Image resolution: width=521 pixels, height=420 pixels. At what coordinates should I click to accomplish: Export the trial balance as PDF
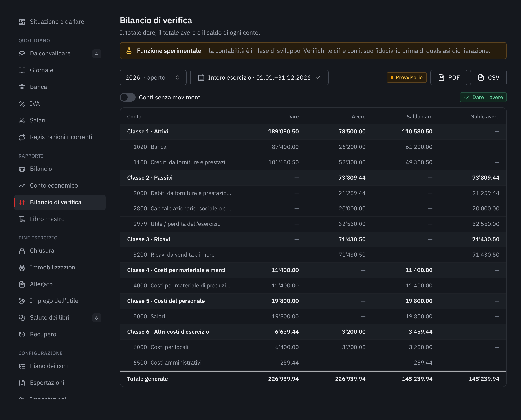[449, 77]
